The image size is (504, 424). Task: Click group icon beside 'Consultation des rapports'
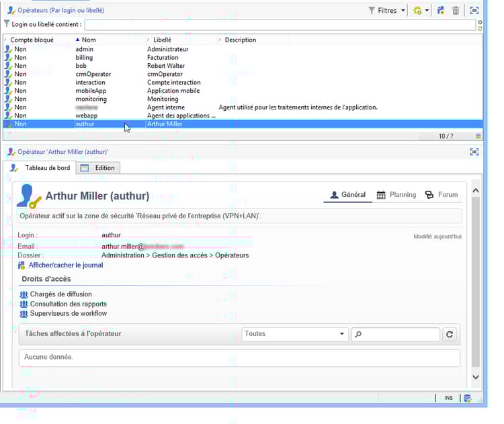tap(24, 304)
